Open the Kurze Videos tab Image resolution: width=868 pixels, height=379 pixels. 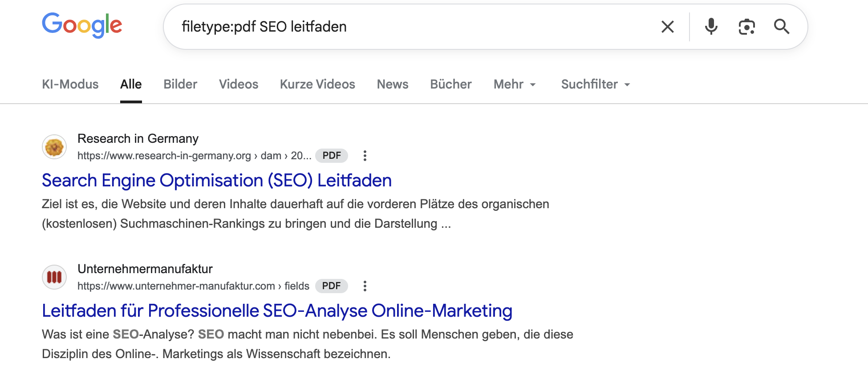tap(317, 84)
